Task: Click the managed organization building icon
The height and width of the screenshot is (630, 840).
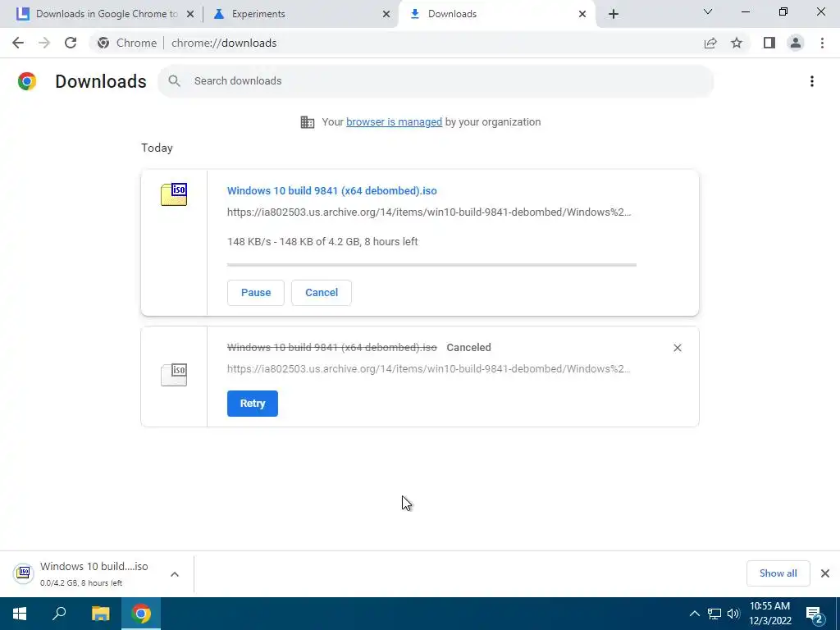Action: (308, 122)
